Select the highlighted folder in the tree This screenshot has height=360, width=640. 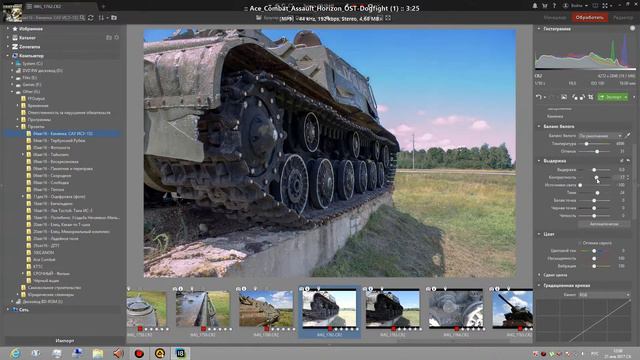62,133
